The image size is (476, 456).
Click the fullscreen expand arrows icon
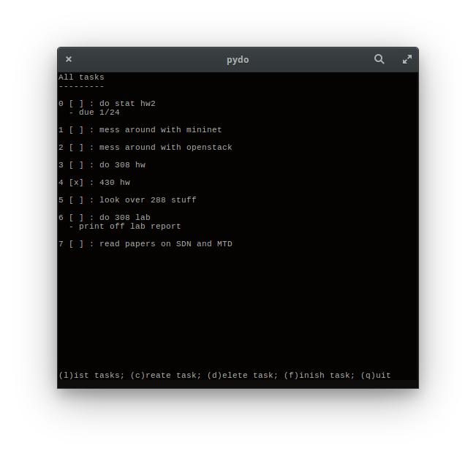pyautogui.click(x=407, y=59)
